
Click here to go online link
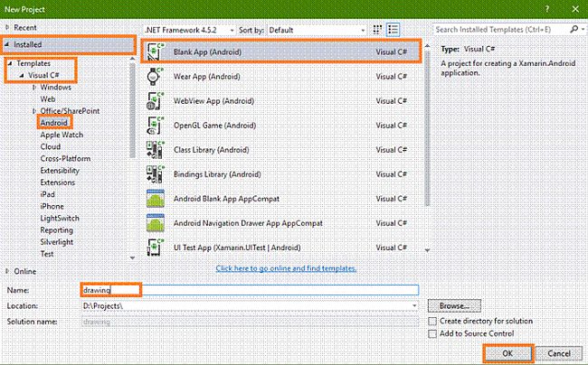coord(286,268)
